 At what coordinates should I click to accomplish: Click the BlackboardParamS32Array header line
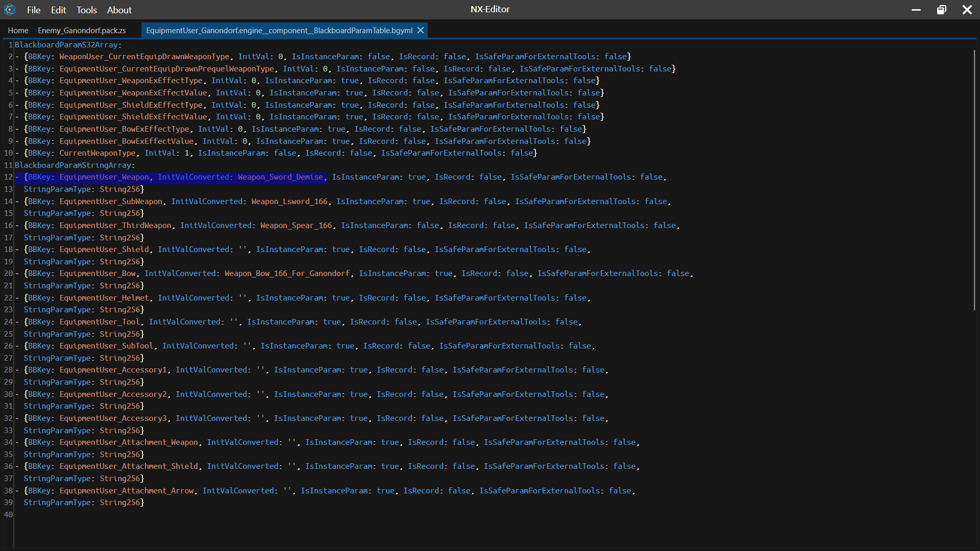68,45
